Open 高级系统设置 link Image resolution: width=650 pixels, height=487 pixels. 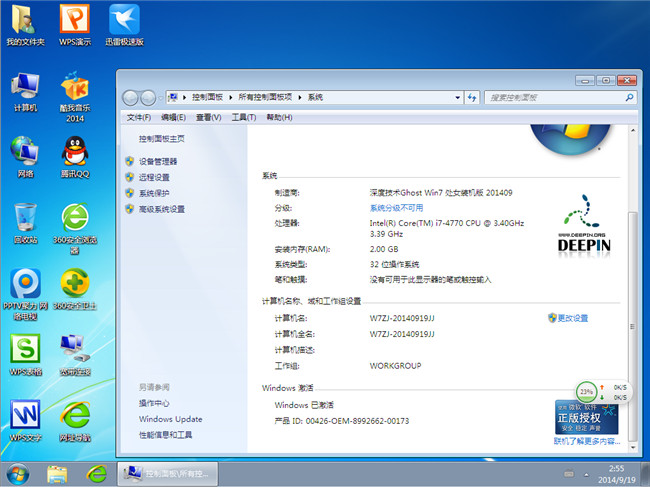[x=162, y=209]
